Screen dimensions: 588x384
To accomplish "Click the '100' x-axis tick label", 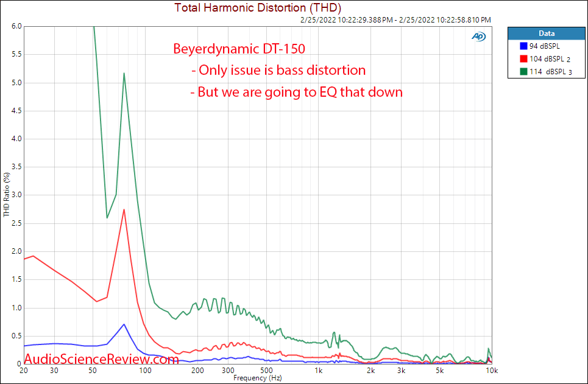I will [x=145, y=371].
